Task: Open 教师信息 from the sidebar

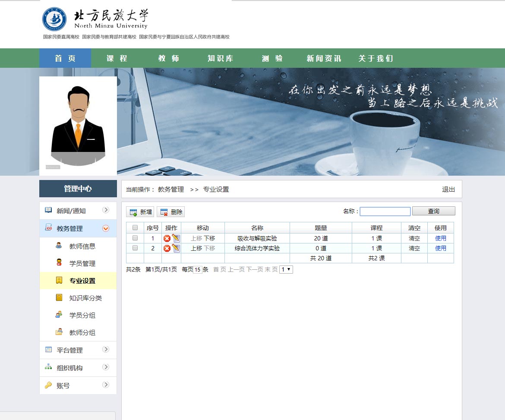Action: tap(82, 246)
